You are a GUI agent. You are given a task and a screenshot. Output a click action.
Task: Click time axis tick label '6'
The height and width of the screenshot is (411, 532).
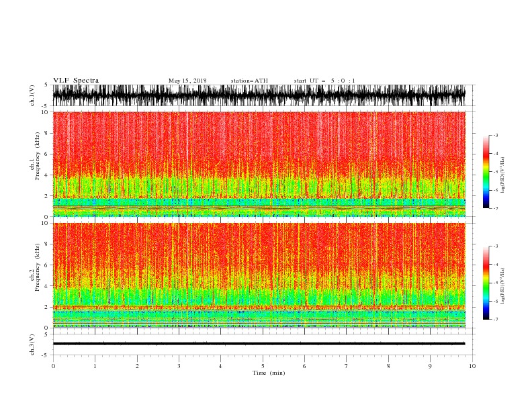[304, 366]
